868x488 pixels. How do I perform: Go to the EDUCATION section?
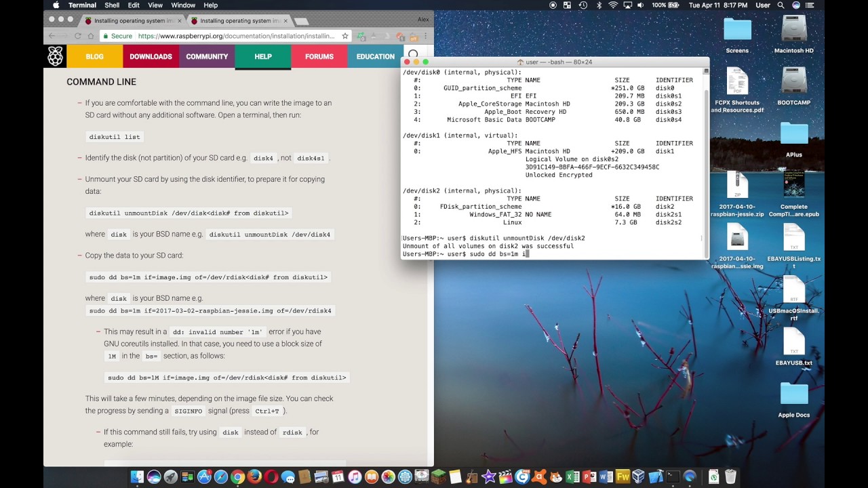click(x=376, y=56)
